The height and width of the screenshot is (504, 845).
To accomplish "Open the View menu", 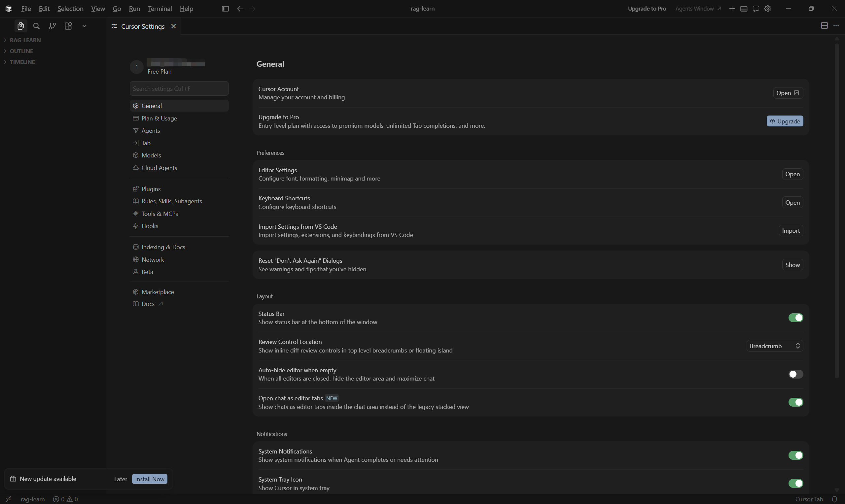I will click(98, 9).
